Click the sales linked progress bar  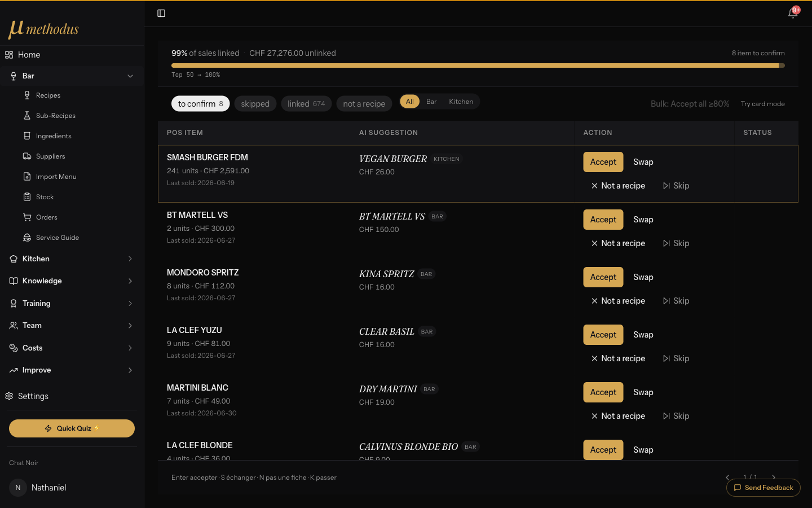pyautogui.click(x=478, y=65)
